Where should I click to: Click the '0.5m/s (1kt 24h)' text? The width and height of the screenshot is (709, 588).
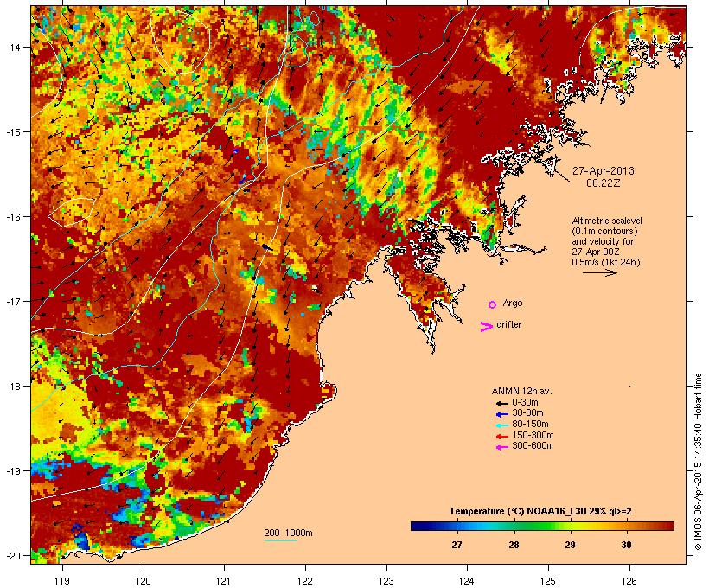(606, 262)
